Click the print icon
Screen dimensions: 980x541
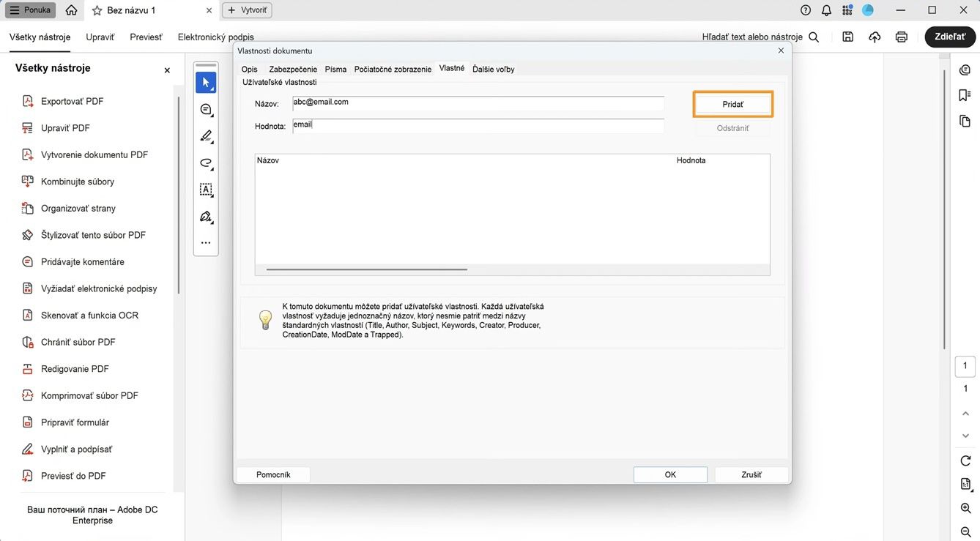(902, 37)
